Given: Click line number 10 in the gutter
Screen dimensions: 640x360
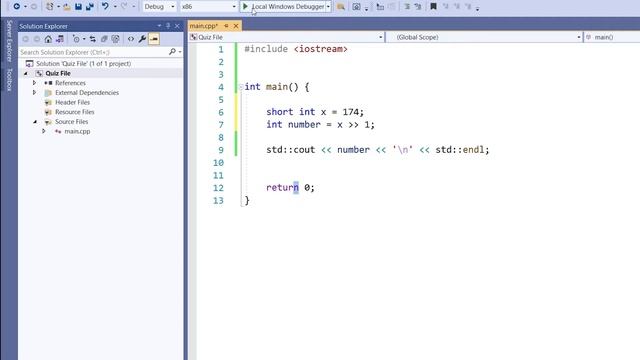Looking at the screenshot, I should point(218,163).
